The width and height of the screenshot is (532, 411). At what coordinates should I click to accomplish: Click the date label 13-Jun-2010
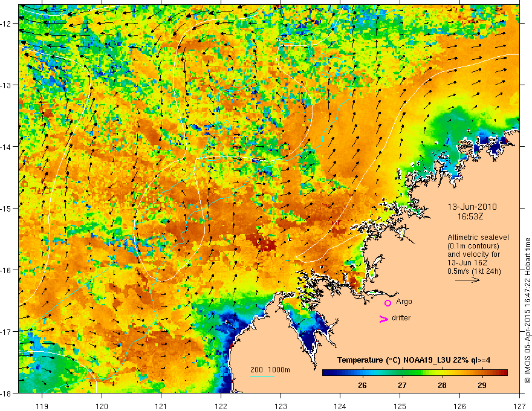(x=472, y=207)
